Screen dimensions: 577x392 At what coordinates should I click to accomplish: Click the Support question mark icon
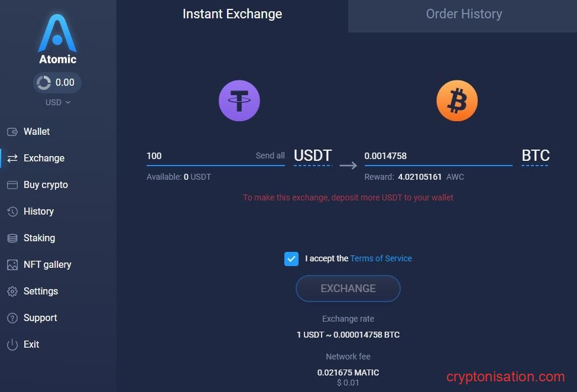(x=12, y=318)
